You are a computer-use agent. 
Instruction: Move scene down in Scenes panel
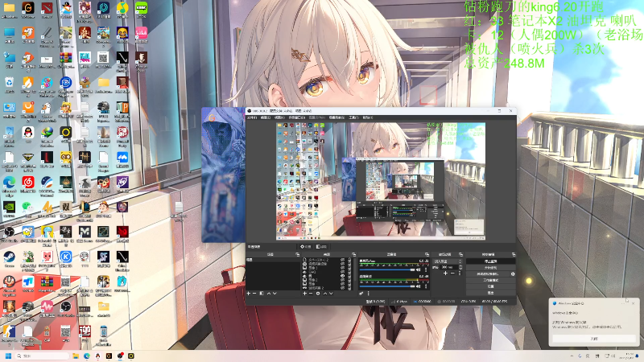coord(275,294)
